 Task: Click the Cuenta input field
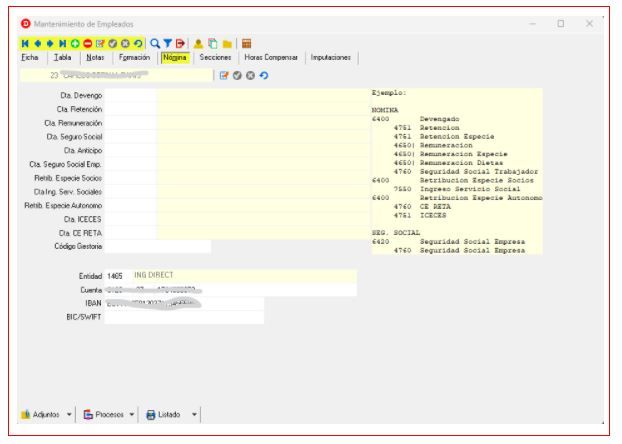[x=230, y=290]
